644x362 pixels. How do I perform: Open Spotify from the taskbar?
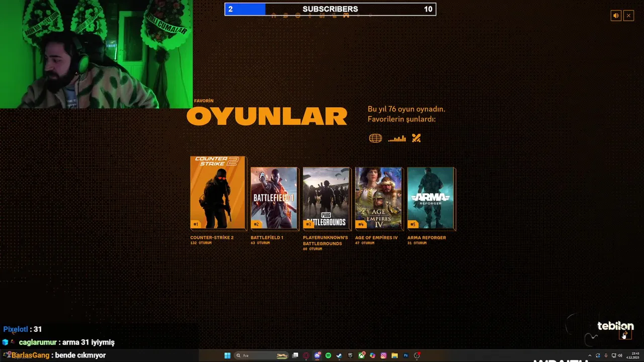click(x=328, y=355)
